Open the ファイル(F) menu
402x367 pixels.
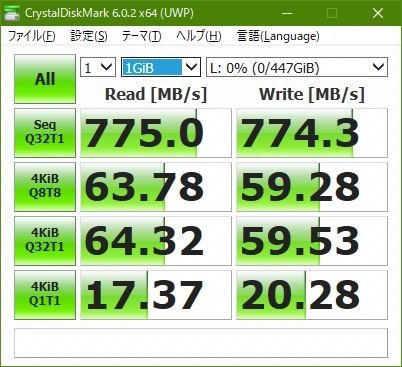(32, 36)
